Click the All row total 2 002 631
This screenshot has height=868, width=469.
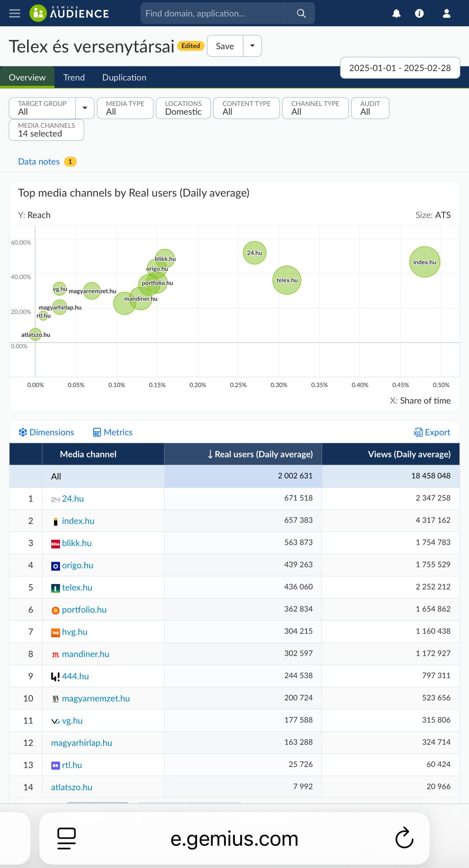pyautogui.click(x=295, y=476)
